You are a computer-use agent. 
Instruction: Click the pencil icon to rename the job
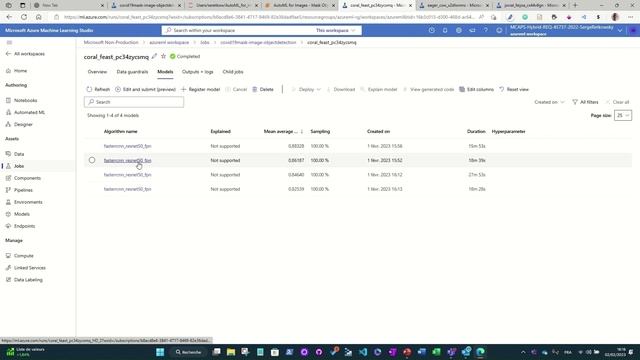(154, 56)
